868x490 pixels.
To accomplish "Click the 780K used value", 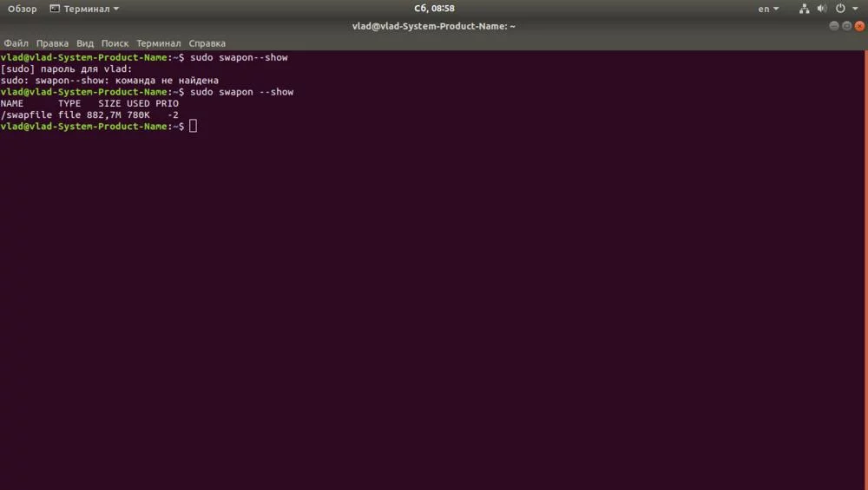I will point(138,115).
